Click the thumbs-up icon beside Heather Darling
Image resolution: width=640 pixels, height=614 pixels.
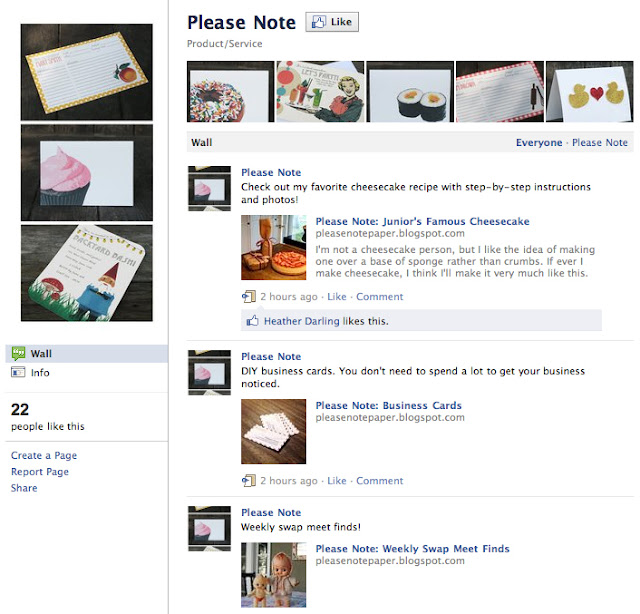pos(252,321)
